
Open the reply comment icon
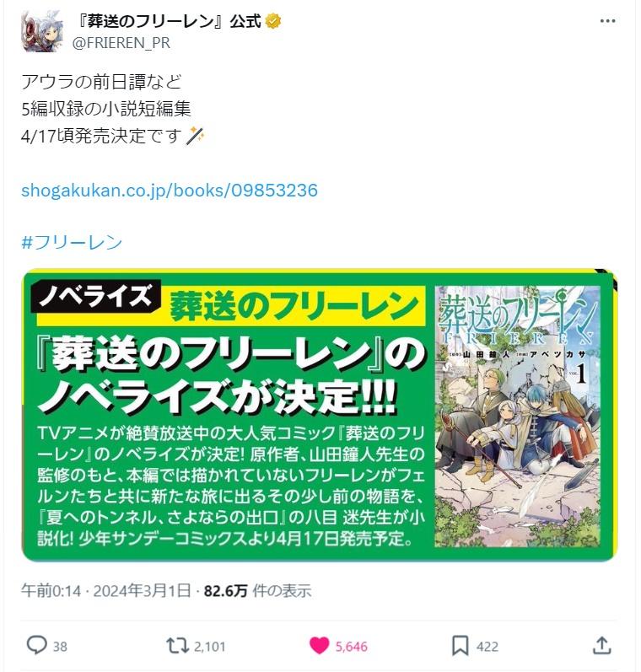pyautogui.click(x=37, y=645)
